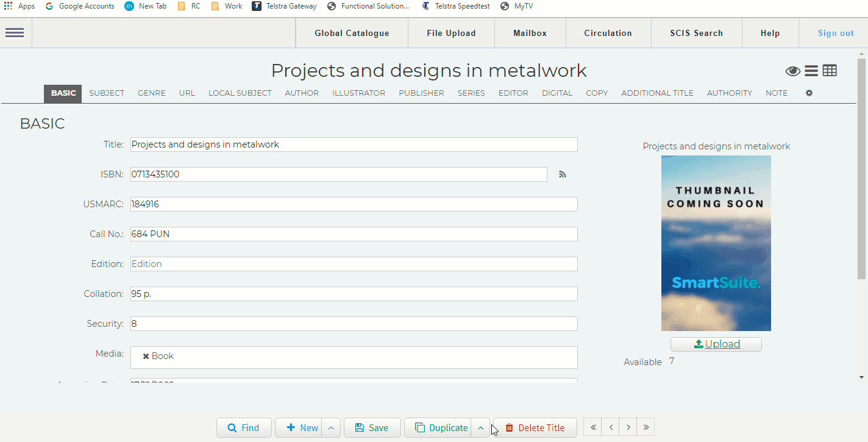Click the Find button
This screenshot has width=868, height=442.
pyautogui.click(x=244, y=428)
